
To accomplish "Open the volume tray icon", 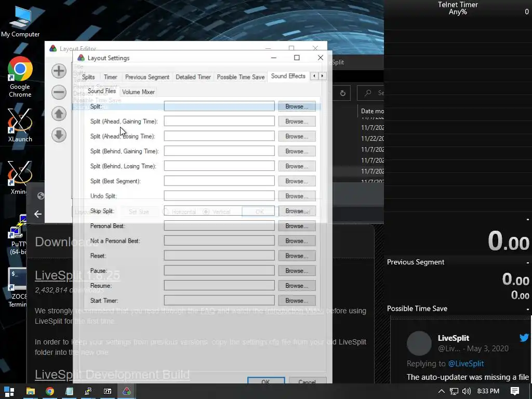I will 467,391.
